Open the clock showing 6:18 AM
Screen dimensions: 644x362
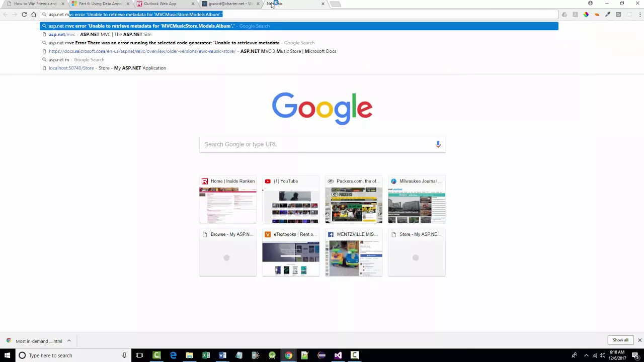click(x=617, y=355)
